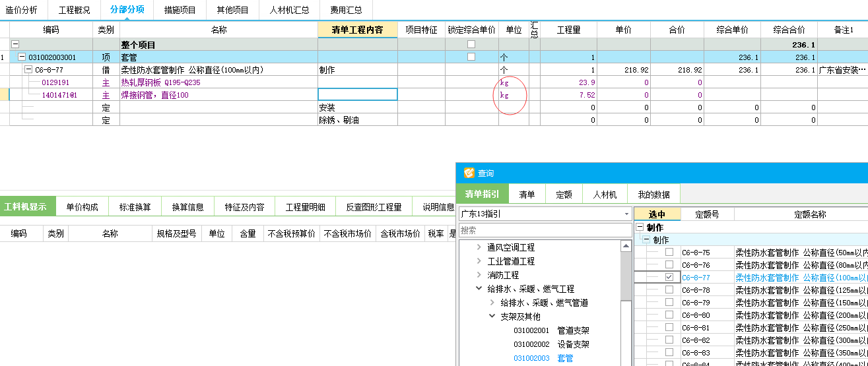
Task: Uncheck the selected C6-8-77 checkbox
Action: 669,277
